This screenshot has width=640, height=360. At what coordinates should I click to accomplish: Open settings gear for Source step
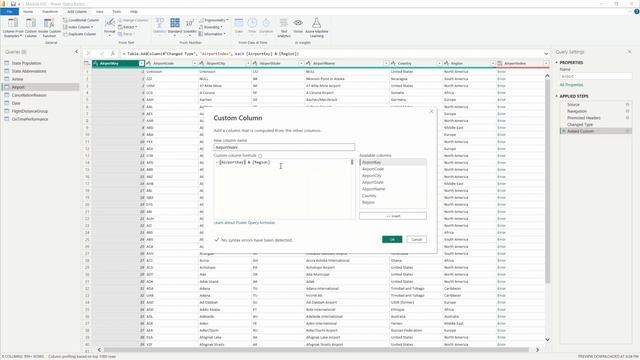[x=627, y=104]
